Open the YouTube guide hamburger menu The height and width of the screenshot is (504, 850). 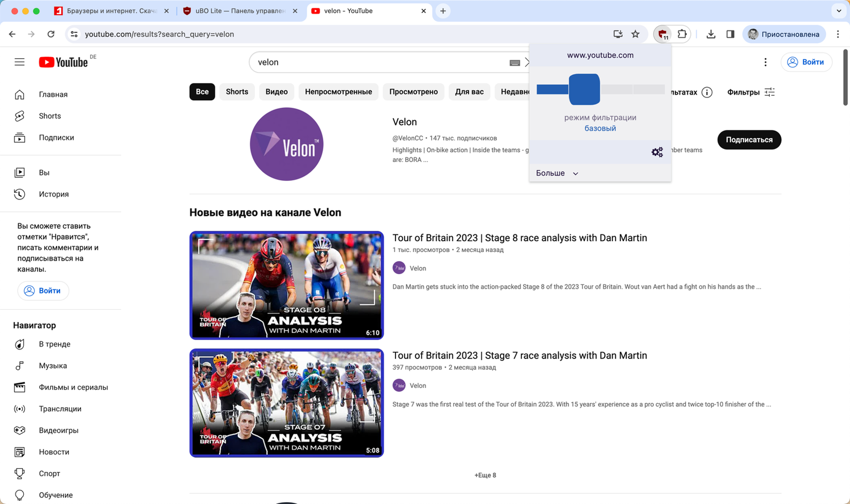pos(19,62)
